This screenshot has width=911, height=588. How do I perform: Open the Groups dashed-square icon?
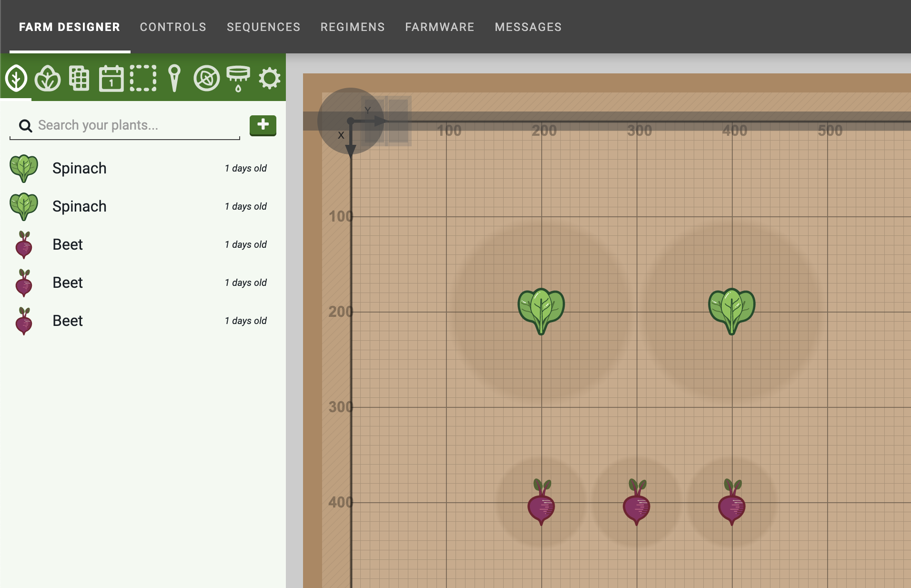pyautogui.click(x=143, y=78)
